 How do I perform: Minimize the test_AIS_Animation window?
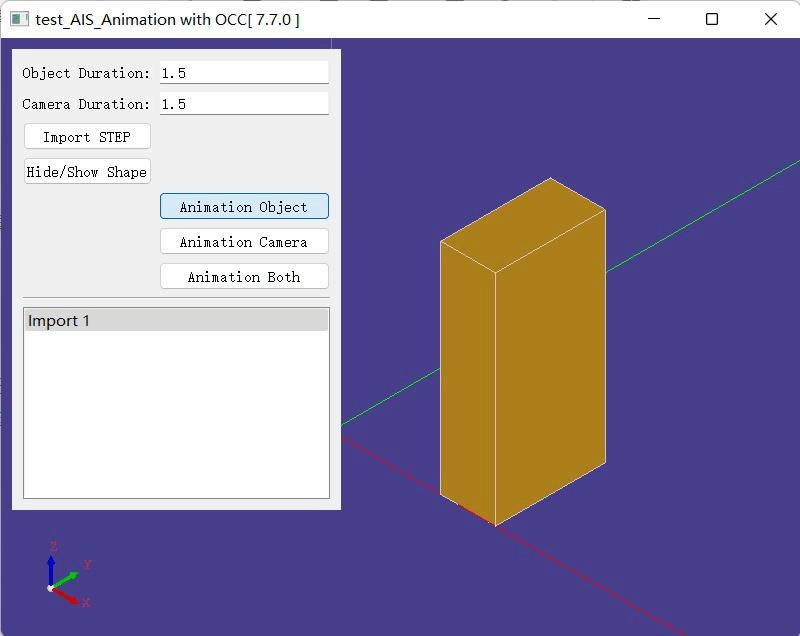tap(654, 19)
